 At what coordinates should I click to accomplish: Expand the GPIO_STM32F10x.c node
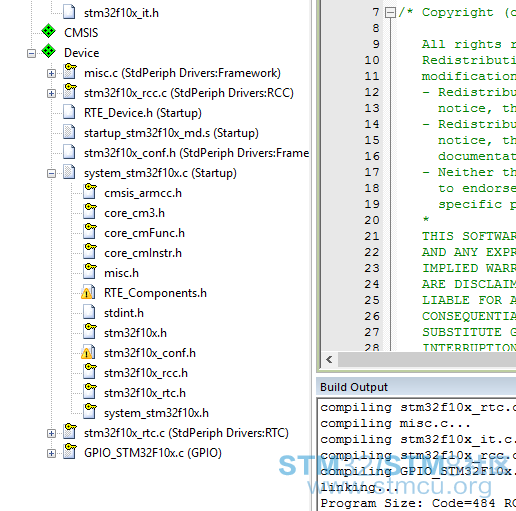pyautogui.click(x=51, y=453)
